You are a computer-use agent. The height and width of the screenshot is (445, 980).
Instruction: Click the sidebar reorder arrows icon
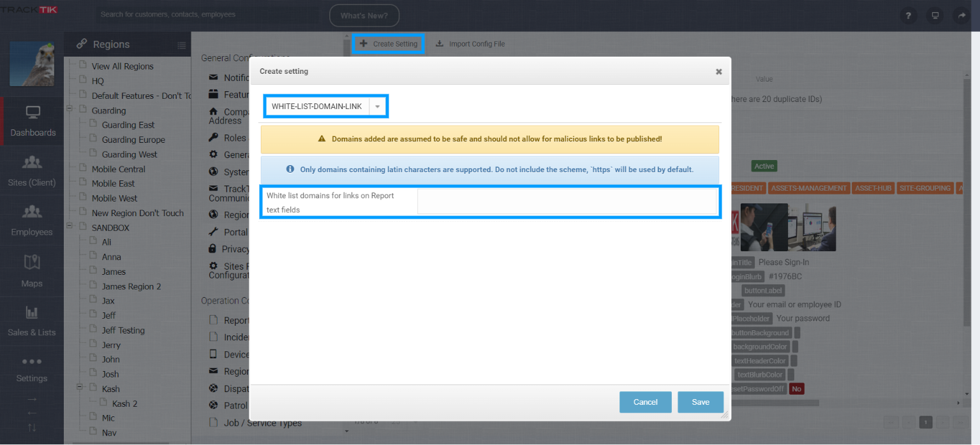click(32, 428)
